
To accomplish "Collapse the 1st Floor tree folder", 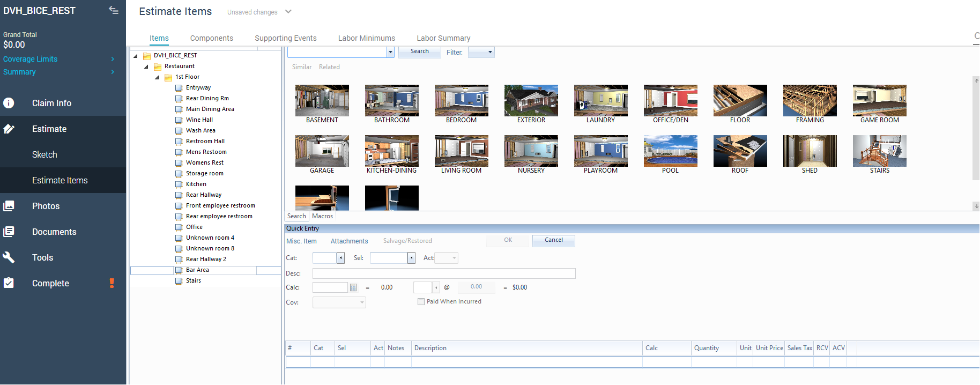I will pos(157,77).
